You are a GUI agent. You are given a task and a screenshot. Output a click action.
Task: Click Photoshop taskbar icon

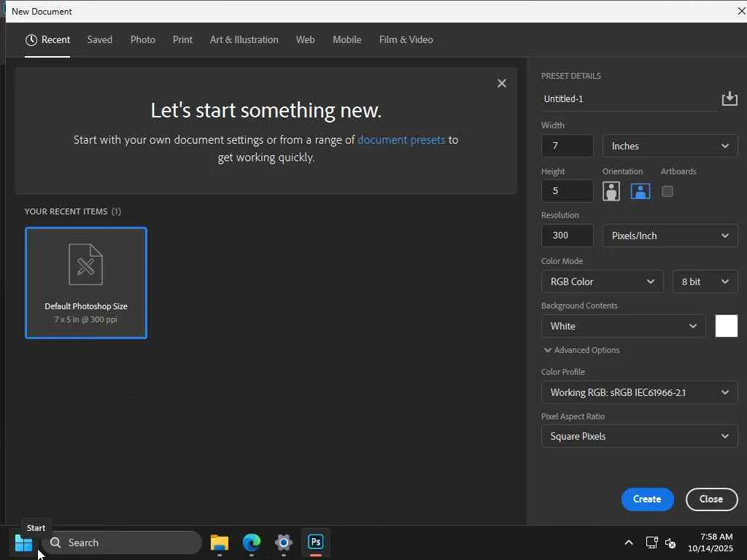[315, 542]
